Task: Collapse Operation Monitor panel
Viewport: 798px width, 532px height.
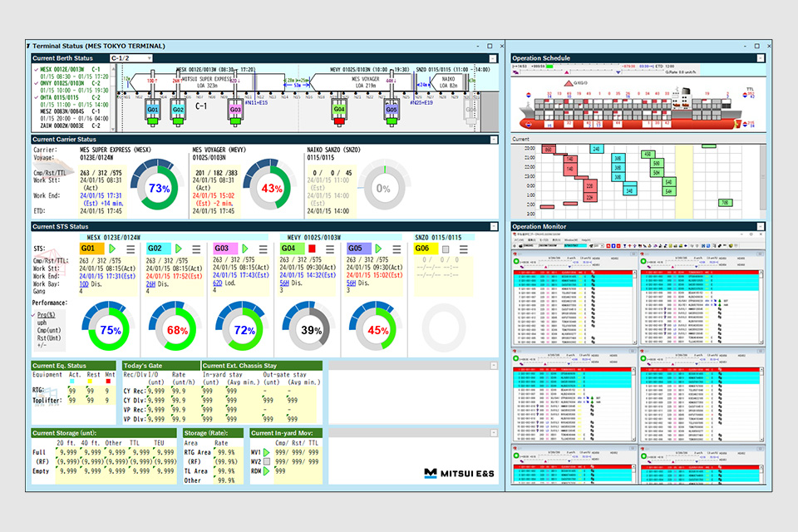Action: (x=761, y=227)
